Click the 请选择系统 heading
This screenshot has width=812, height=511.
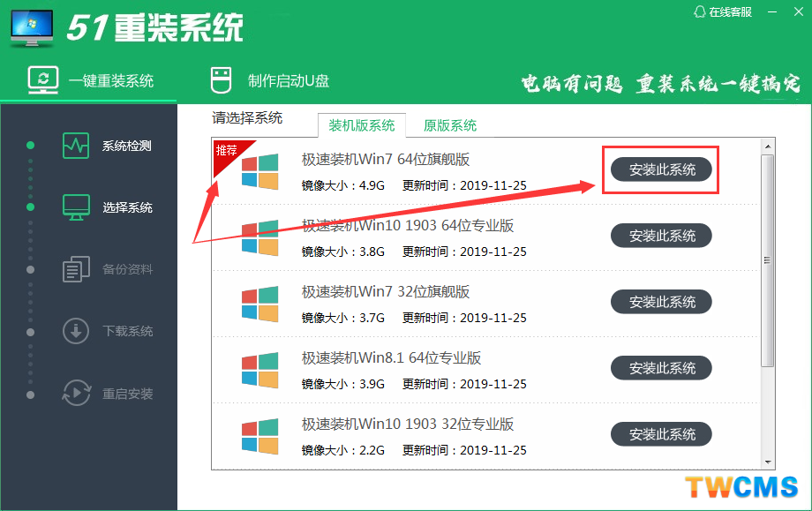(x=247, y=118)
